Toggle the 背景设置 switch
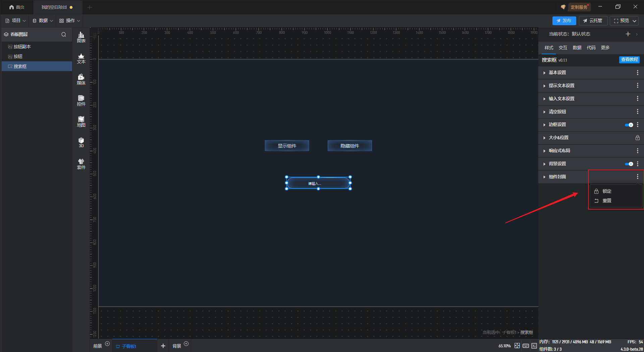The height and width of the screenshot is (352, 644). [x=629, y=164]
